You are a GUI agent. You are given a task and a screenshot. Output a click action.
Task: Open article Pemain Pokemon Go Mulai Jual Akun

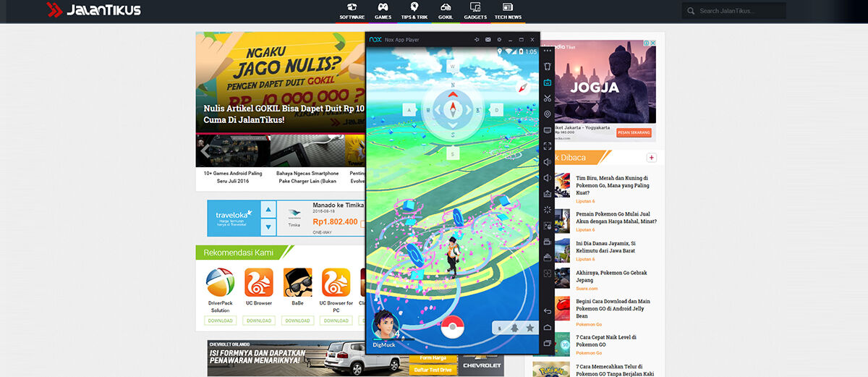pos(615,217)
